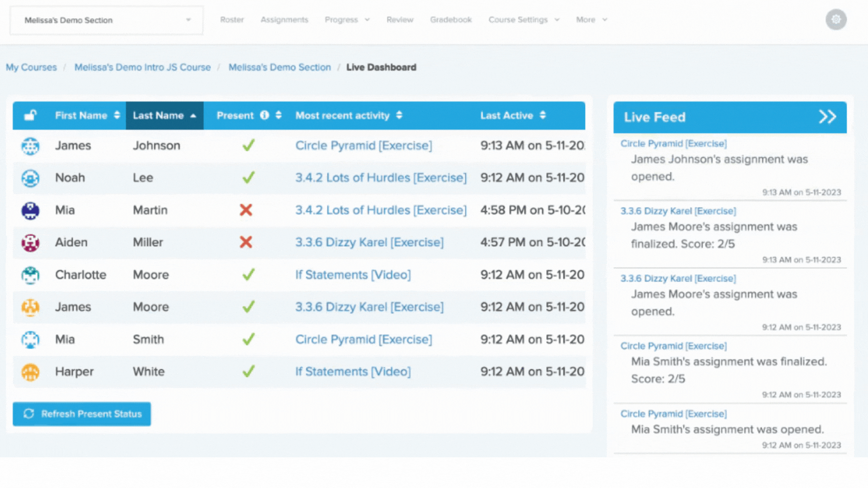Open Noah Lee's 3.4.2 Lots of Hurdles link
Viewport: 868px width, 488px height.
pos(381,178)
